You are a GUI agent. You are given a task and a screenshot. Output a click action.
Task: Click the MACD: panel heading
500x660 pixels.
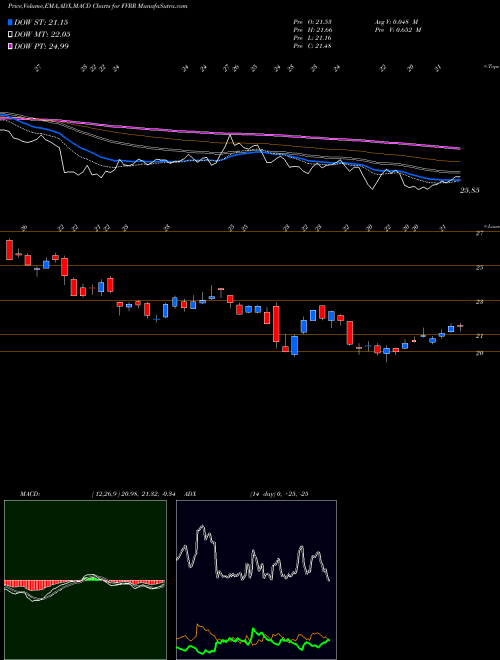pyautogui.click(x=30, y=493)
